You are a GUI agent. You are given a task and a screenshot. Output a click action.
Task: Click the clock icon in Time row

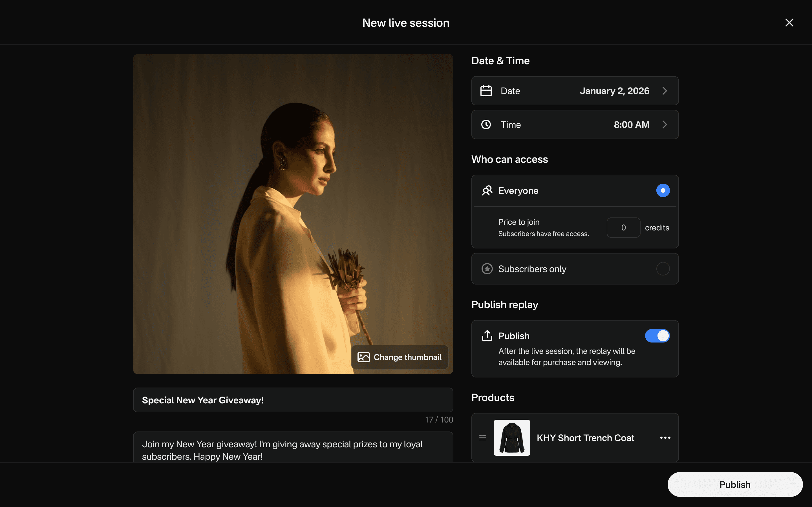click(x=486, y=125)
